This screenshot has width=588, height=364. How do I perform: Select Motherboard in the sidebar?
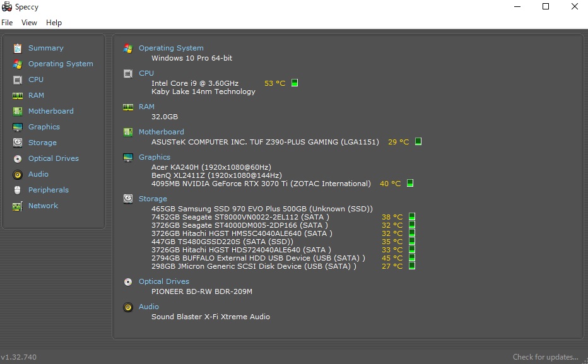coord(51,111)
